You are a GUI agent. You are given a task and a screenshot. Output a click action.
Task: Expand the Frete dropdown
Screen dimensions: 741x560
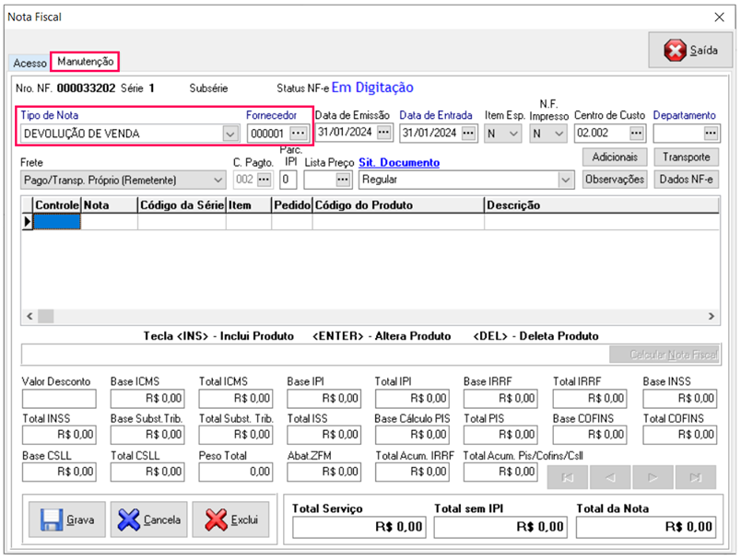tap(218, 180)
